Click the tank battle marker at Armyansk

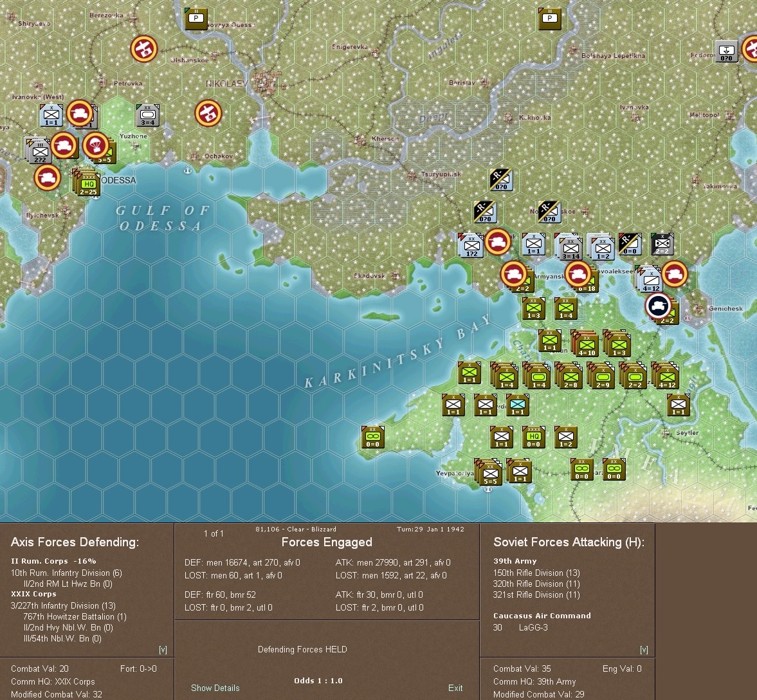(x=513, y=274)
